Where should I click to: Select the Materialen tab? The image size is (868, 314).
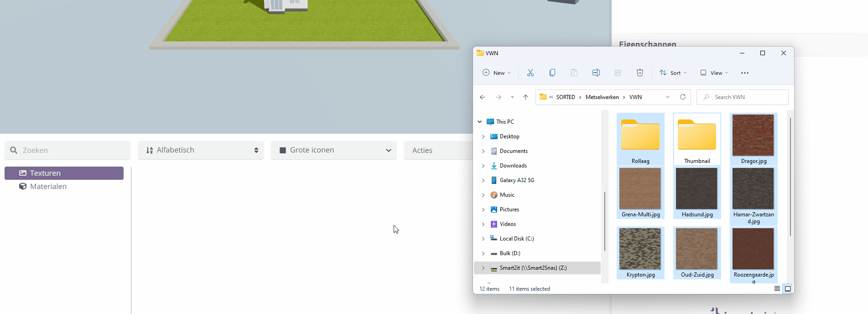(48, 187)
